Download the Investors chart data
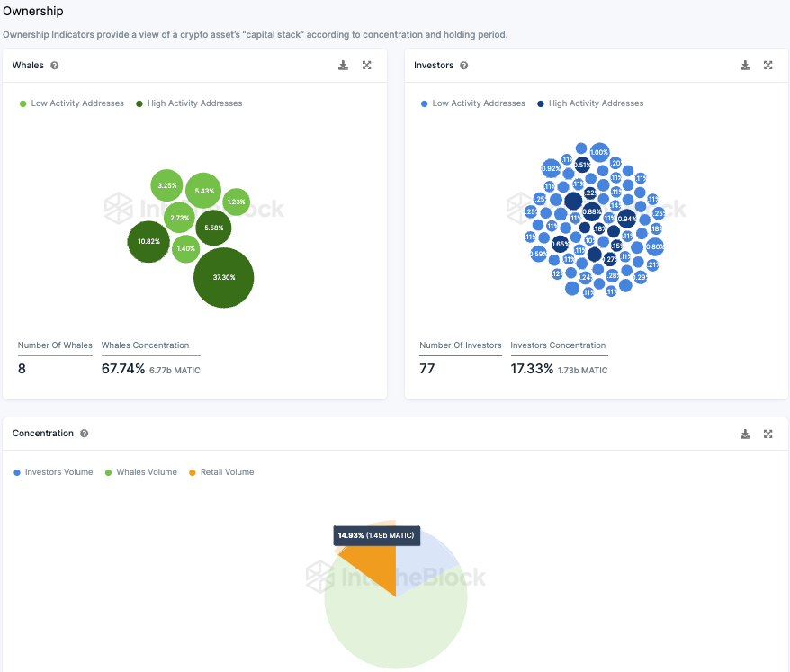The image size is (790, 672). tap(745, 66)
